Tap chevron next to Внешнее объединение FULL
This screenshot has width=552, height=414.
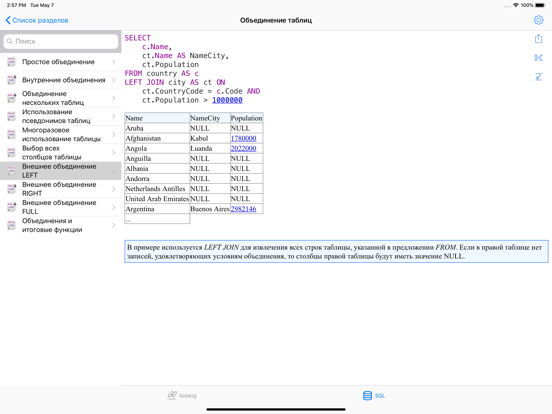114,207
